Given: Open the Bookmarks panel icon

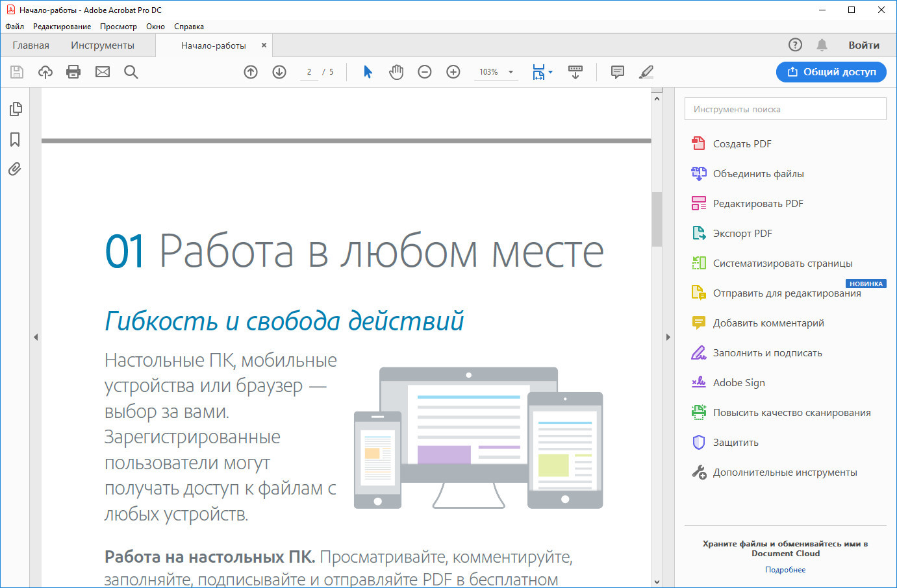Looking at the screenshot, I should 15,140.
